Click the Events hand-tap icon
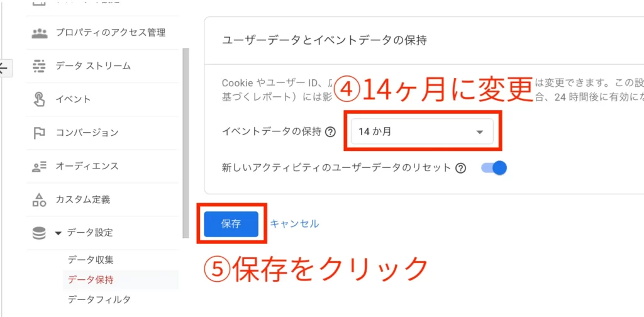644x317 pixels. click(x=38, y=99)
